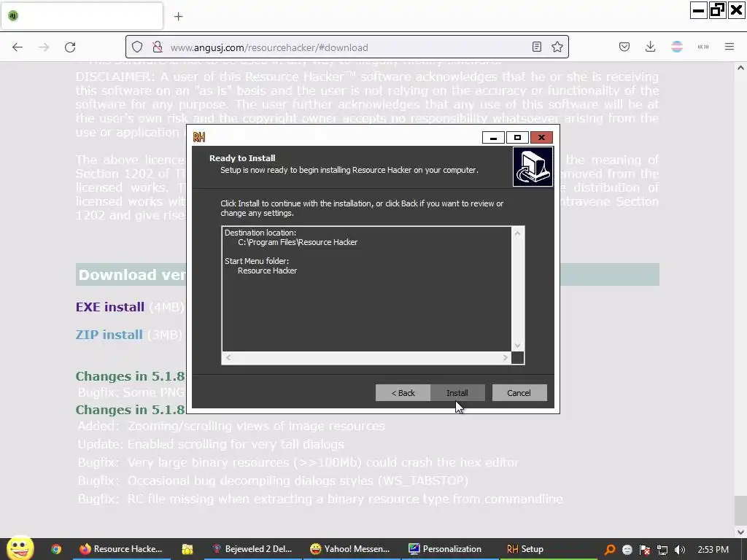Click the browser page scrollbar down arrow
Screen dimensions: 747x560
740,532
